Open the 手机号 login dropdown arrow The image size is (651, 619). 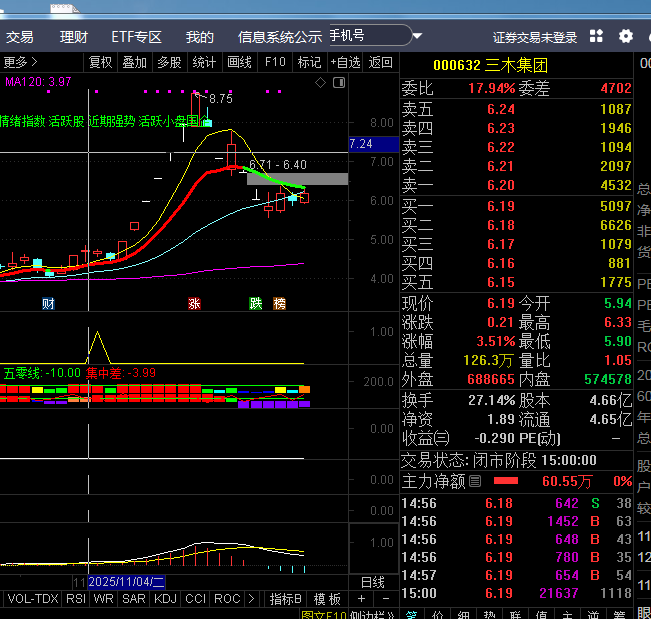tap(415, 35)
